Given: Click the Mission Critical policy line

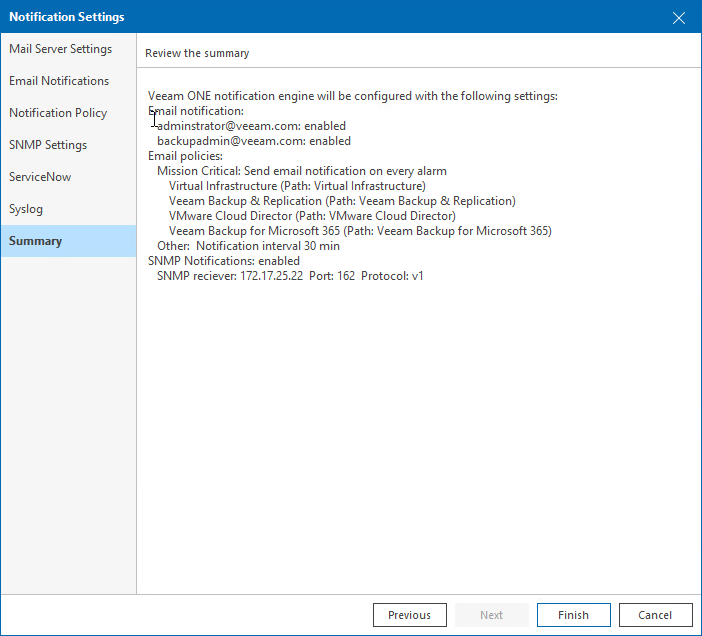Looking at the screenshot, I should coord(302,171).
